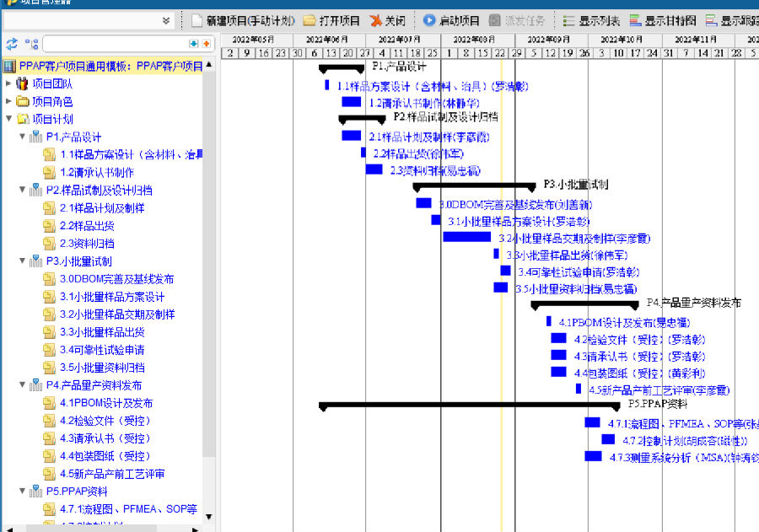Click the icon of 4.1PBOM设计及发布 tree task
This screenshot has height=532, width=759.
50,403
